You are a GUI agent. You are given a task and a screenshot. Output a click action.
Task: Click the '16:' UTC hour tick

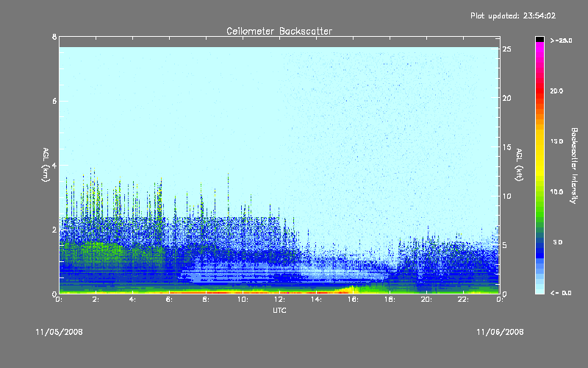[x=353, y=300]
